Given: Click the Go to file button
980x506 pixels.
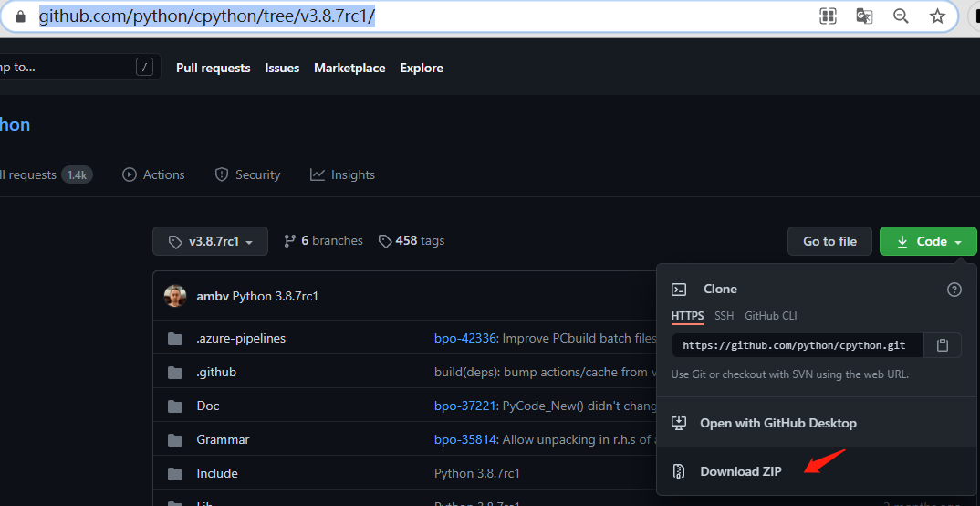Looking at the screenshot, I should (x=829, y=241).
